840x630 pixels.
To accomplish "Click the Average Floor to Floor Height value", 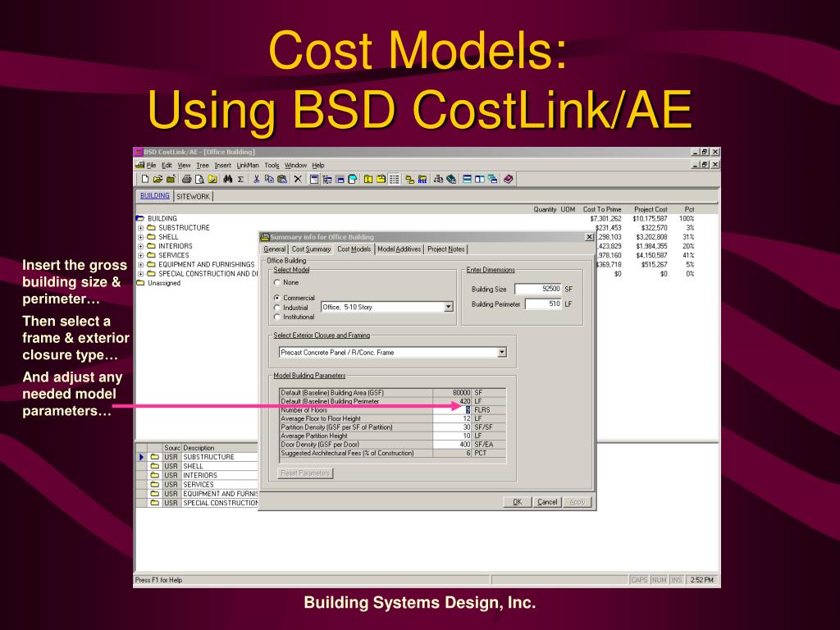I will point(452,418).
